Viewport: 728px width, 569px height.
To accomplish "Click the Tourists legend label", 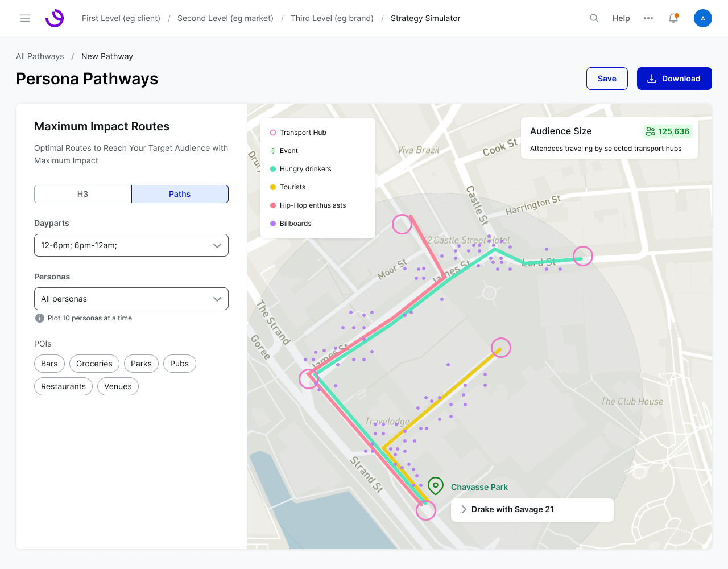I will tap(292, 187).
